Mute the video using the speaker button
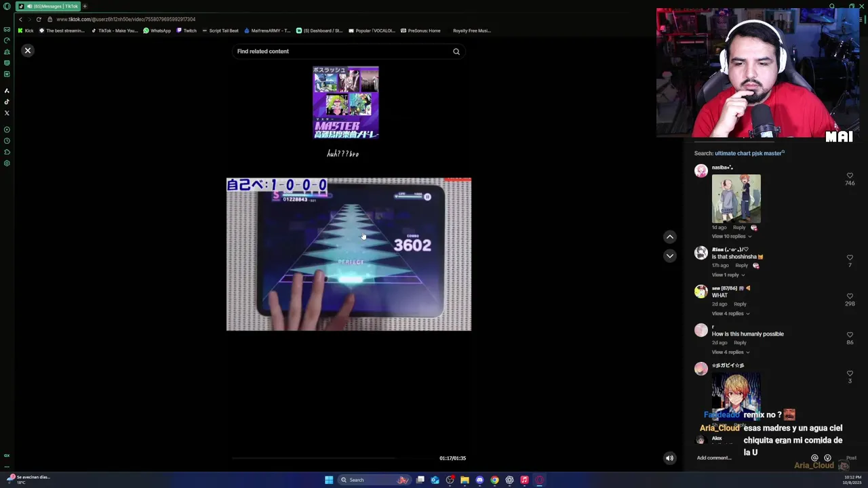This screenshot has height=488, width=868. (x=669, y=458)
